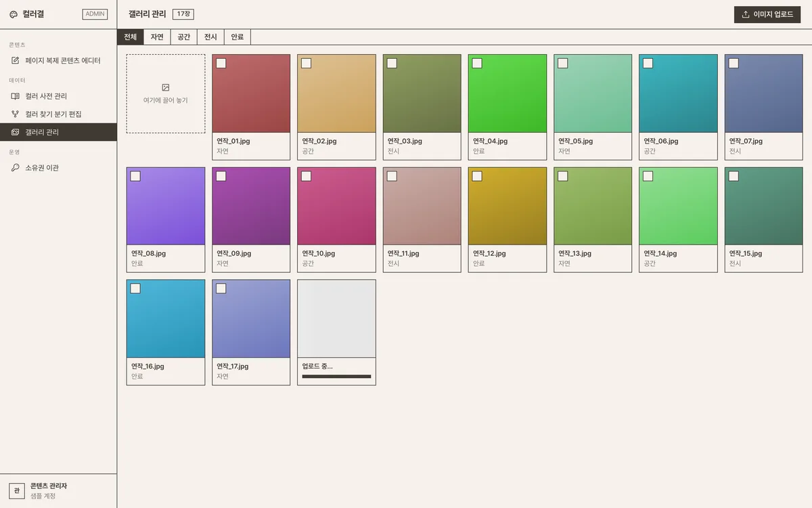Filter the gallery by the 안료 tab
This screenshot has height=508, width=812.
(x=238, y=37)
